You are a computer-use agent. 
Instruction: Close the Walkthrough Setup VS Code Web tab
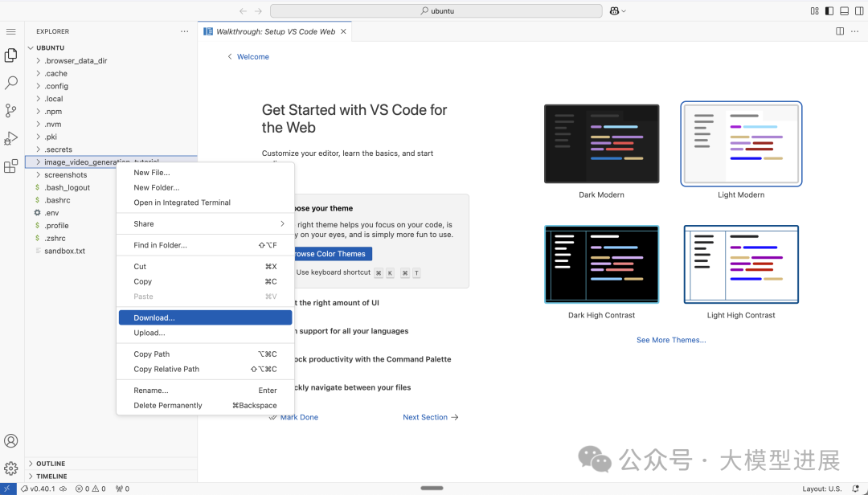coord(343,31)
